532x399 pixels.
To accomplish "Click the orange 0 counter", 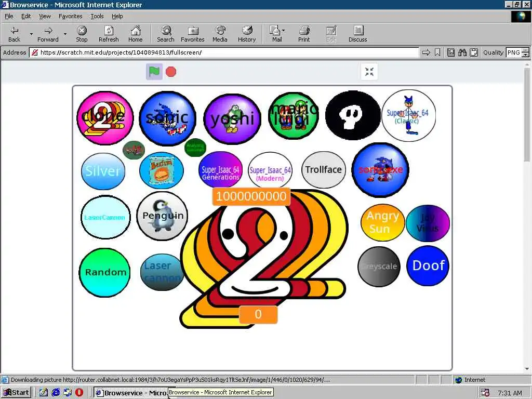I will (x=258, y=314).
